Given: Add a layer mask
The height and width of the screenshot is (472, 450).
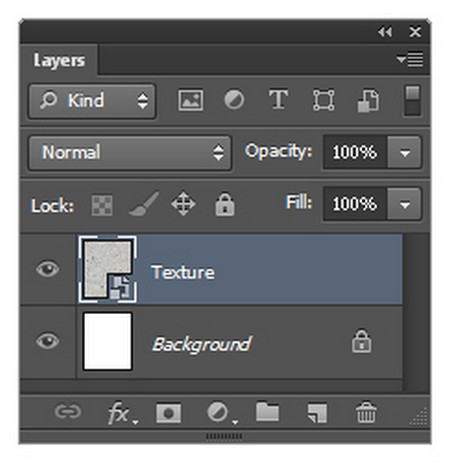Looking at the screenshot, I should pyautogui.click(x=169, y=413).
